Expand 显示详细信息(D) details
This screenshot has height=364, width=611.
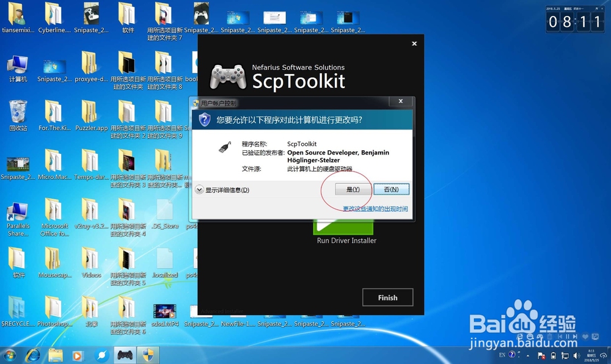[222, 190]
